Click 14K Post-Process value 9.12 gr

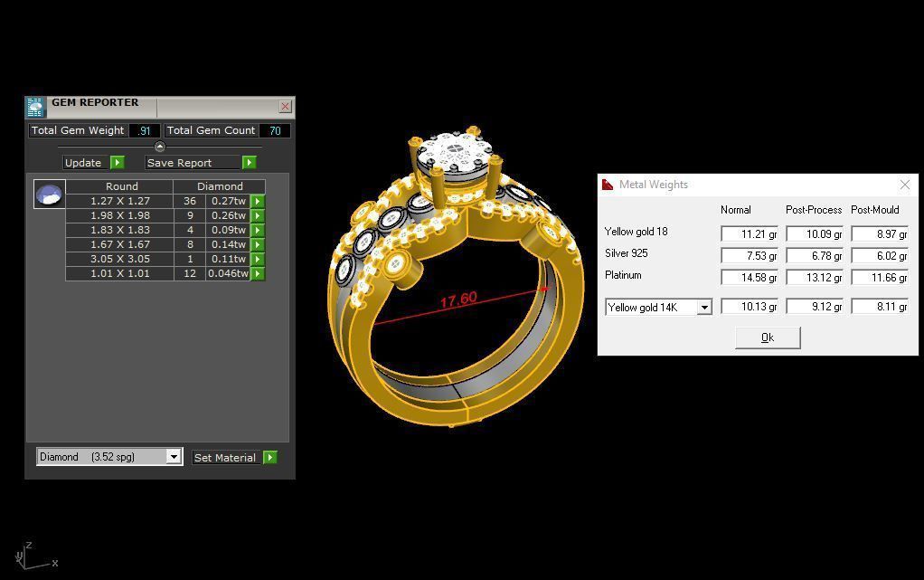(815, 307)
